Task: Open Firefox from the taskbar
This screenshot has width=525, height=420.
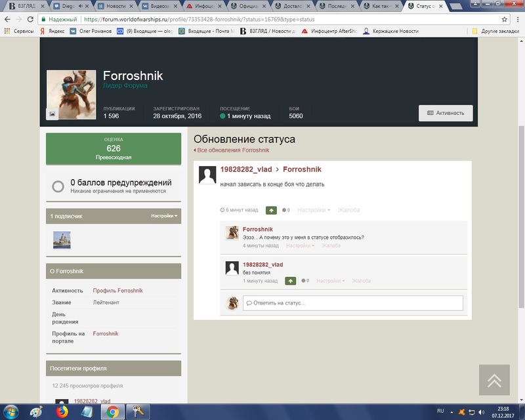Action: (x=62, y=411)
